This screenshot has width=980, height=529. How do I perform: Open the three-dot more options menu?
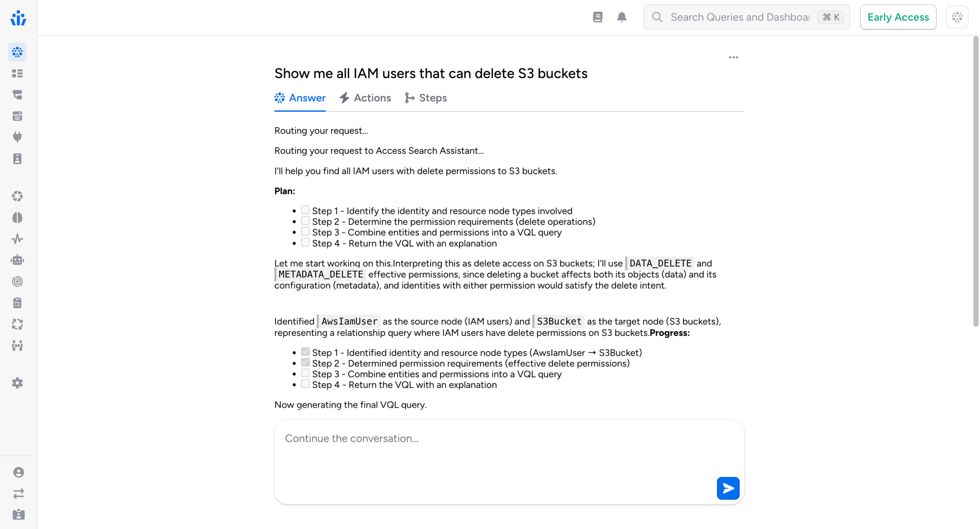pyautogui.click(x=733, y=57)
